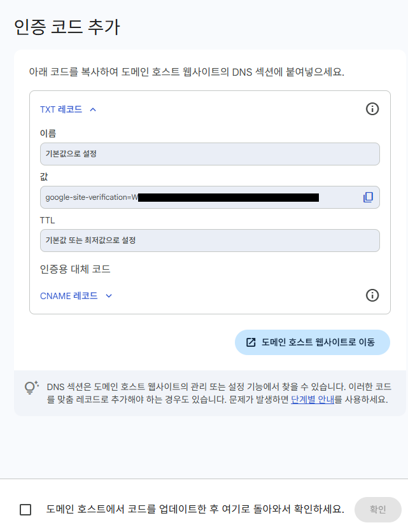This screenshot has width=408, height=532.
Task: Collapse the TXT 레코드 chevron arrow
Action: pyautogui.click(x=93, y=109)
